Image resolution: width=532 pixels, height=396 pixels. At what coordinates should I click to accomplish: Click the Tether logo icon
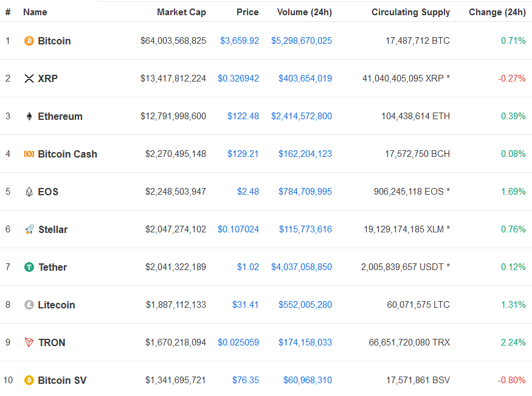point(29,267)
